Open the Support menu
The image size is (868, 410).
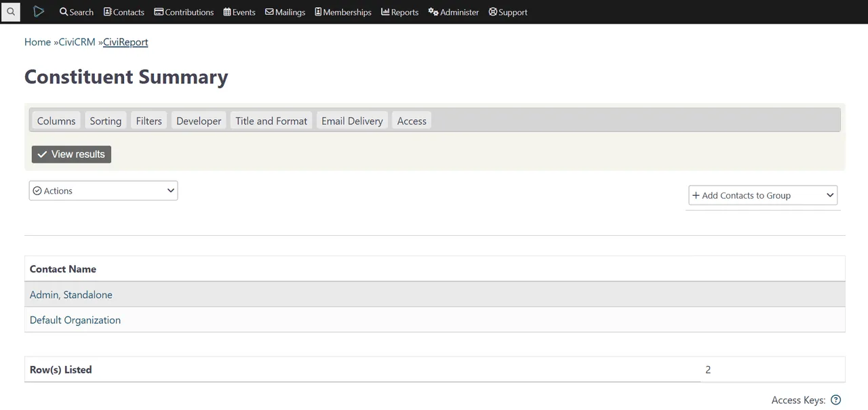click(508, 12)
